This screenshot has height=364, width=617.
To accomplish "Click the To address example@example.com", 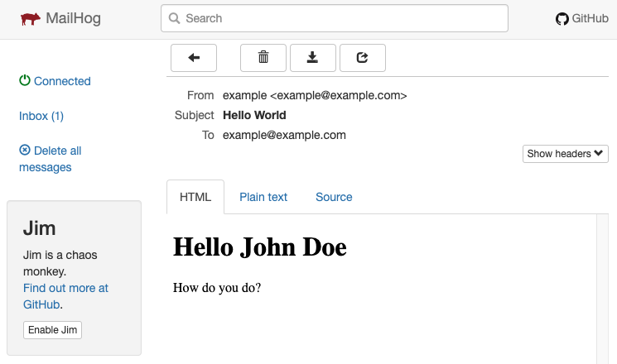I will pos(284,135).
